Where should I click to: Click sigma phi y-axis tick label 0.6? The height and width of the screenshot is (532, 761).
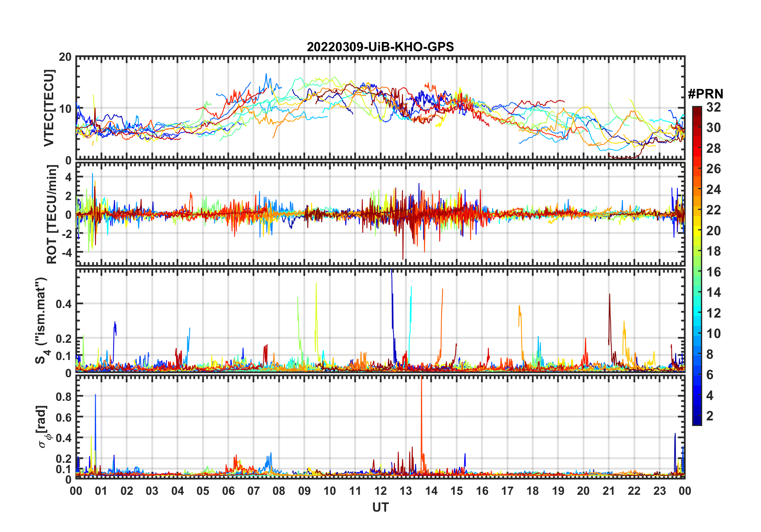[x=64, y=417]
